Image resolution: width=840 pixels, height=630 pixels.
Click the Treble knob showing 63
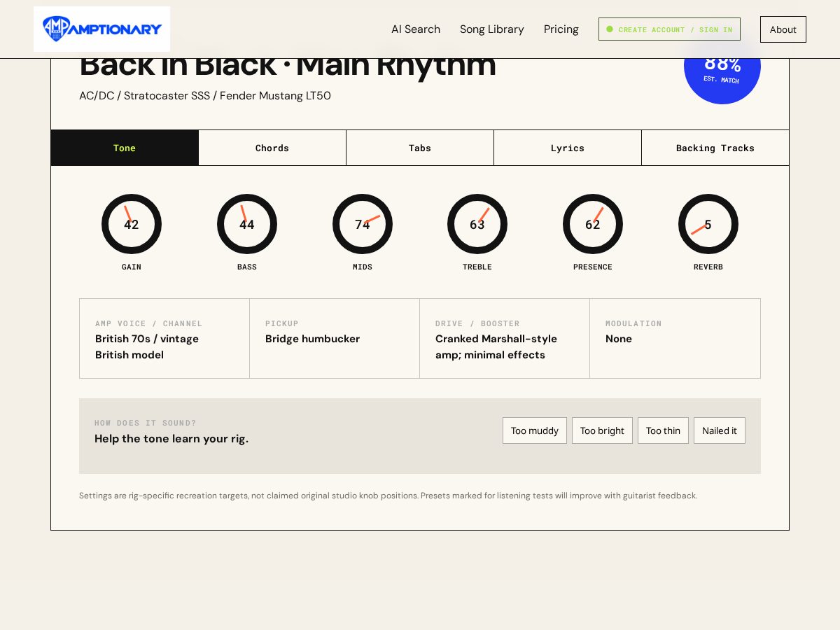pyautogui.click(x=477, y=224)
